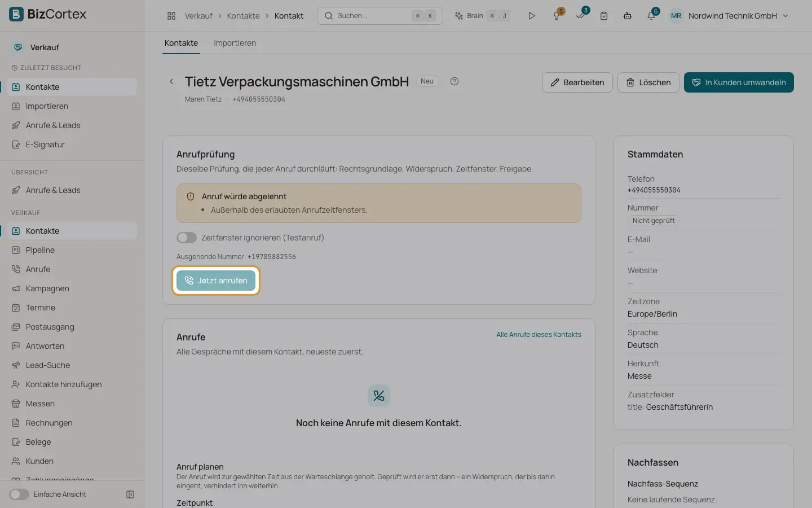Expand the Nordwind Technik GmbH account dropdown
Image resolution: width=812 pixels, height=508 pixels.
[729, 16]
